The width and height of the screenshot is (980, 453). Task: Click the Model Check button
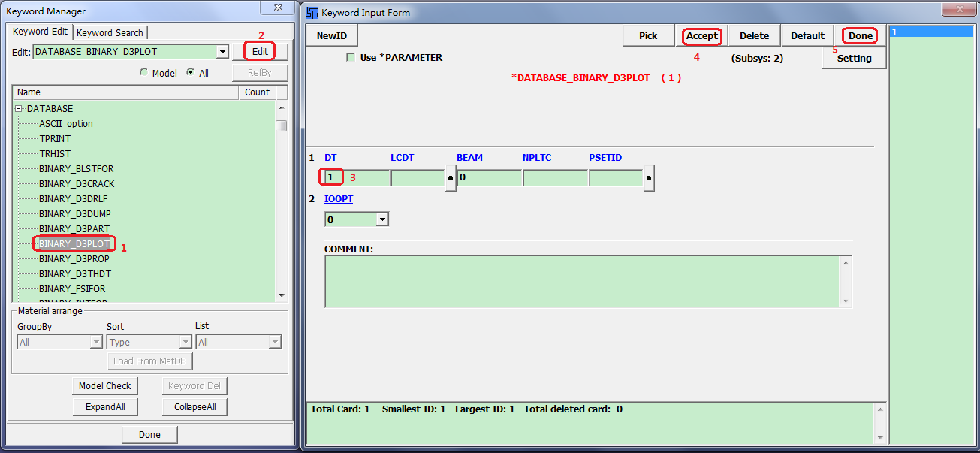click(x=105, y=386)
